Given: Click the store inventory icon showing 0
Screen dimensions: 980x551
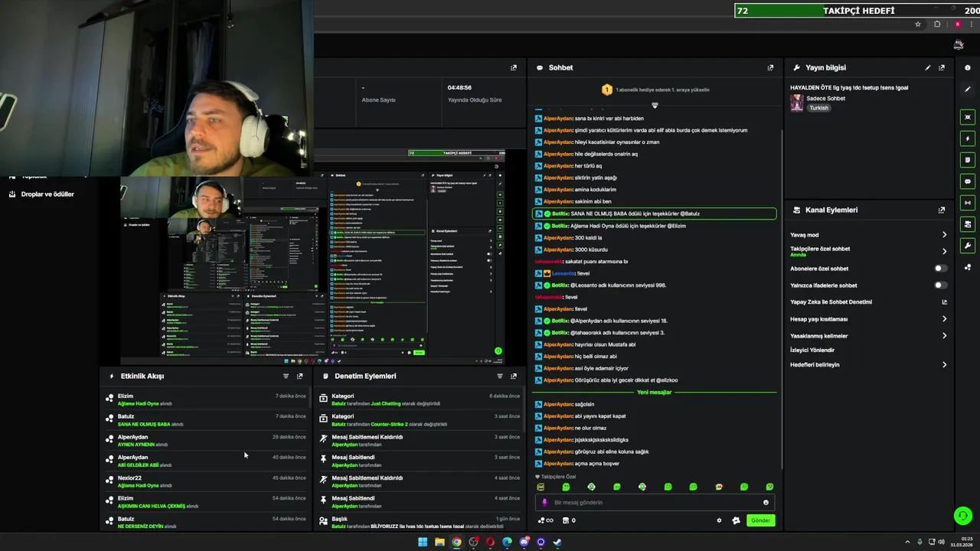Looking at the screenshot, I should click(569, 520).
